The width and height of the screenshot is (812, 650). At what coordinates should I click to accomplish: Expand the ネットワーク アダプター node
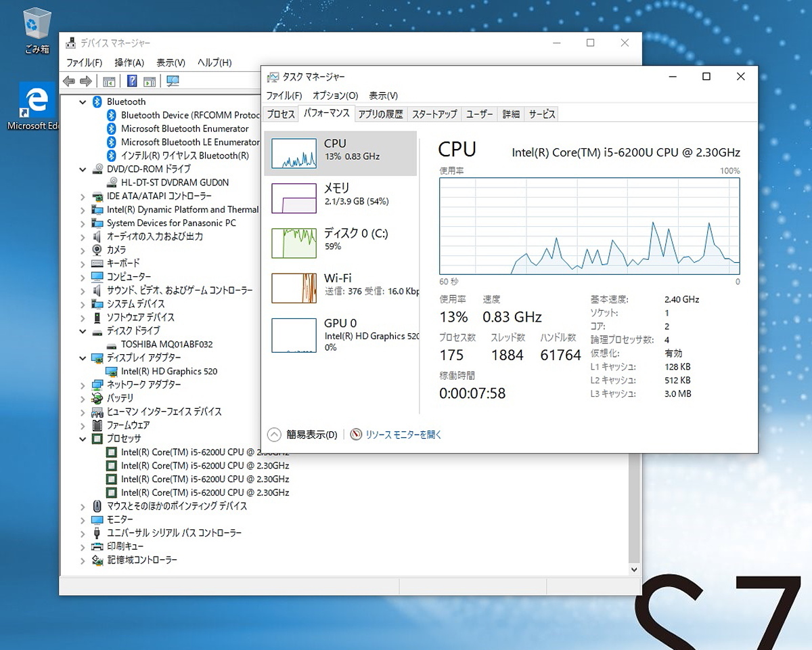tap(83, 385)
